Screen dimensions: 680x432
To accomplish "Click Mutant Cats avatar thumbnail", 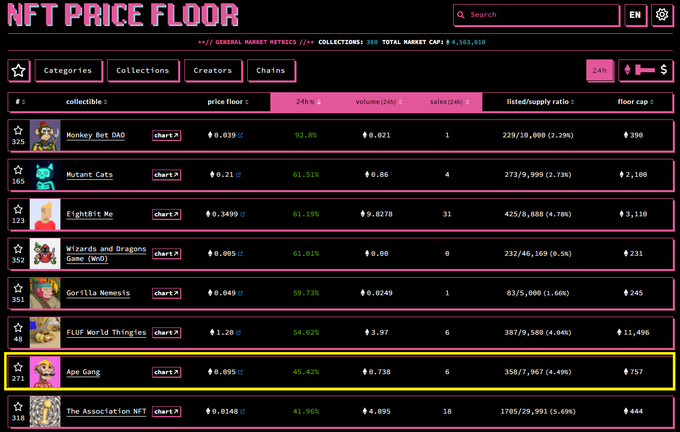I will click(x=45, y=175).
